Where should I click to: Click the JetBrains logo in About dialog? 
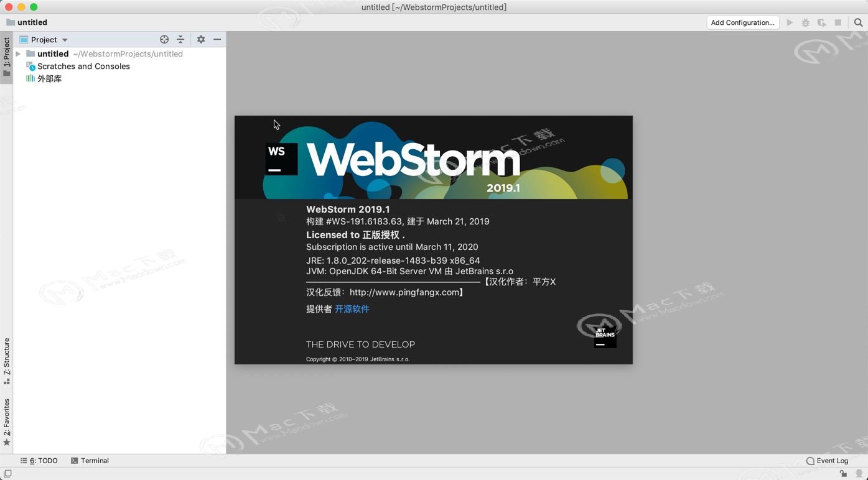click(x=605, y=336)
